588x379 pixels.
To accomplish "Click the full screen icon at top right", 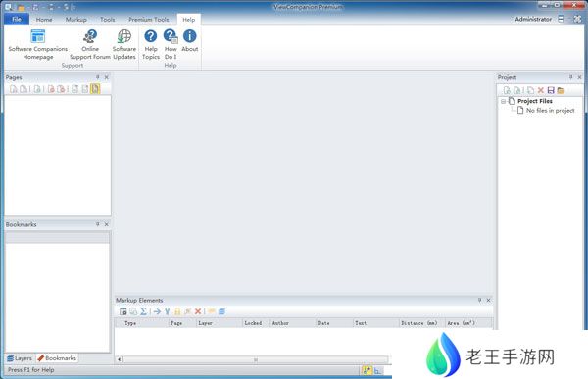I will click(577, 19).
